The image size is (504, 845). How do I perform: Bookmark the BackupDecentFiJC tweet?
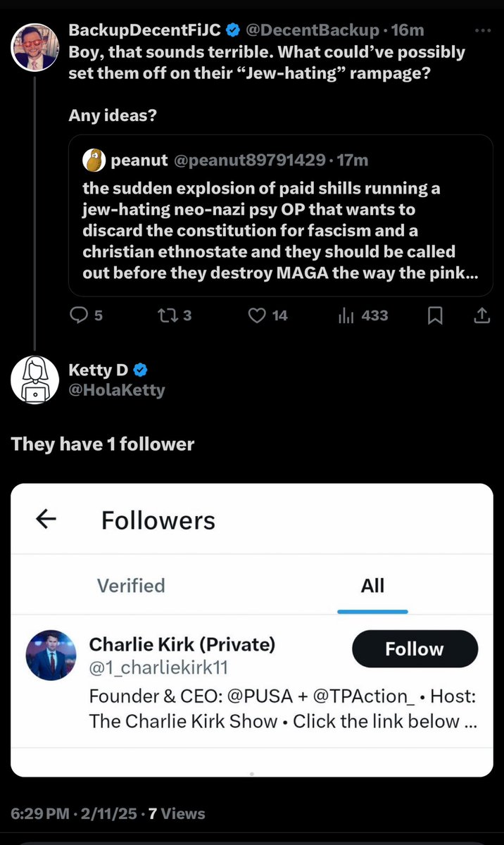(436, 317)
